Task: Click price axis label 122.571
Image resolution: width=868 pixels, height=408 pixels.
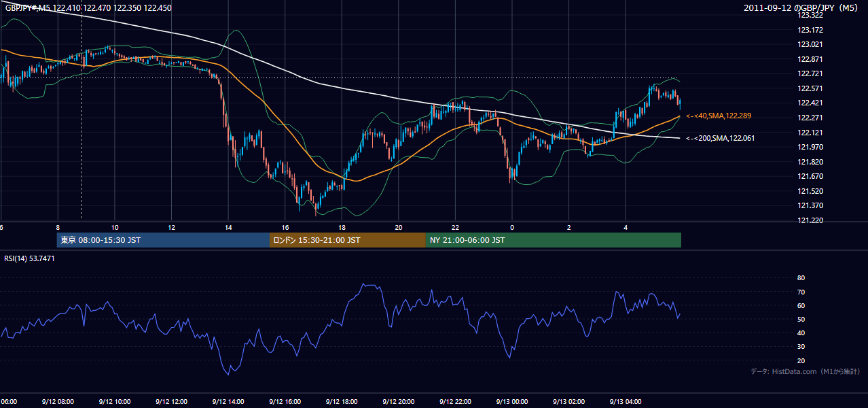Action: 810,88
